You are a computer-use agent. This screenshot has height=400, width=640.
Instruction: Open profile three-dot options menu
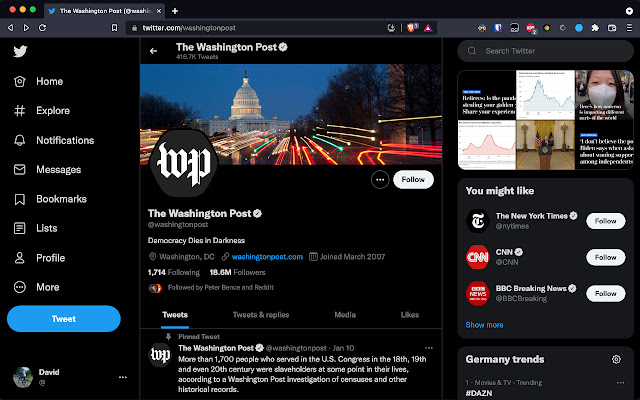point(379,179)
